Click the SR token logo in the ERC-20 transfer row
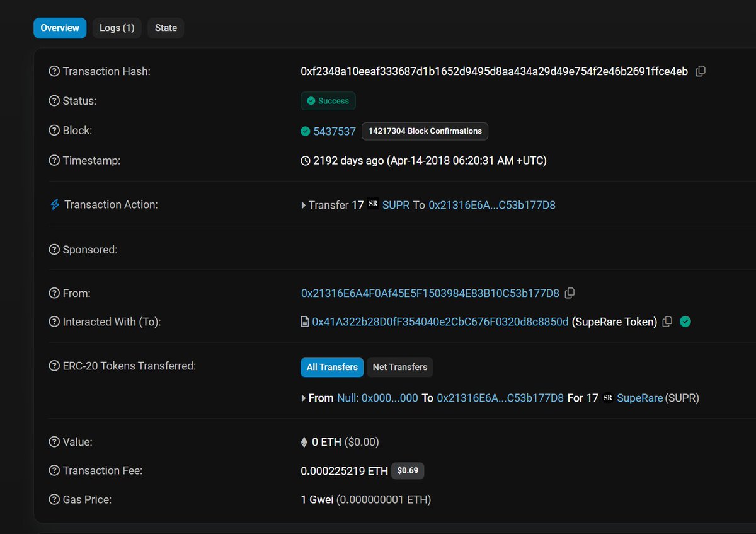Screen dimensions: 756x534 pyautogui.click(x=607, y=398)
